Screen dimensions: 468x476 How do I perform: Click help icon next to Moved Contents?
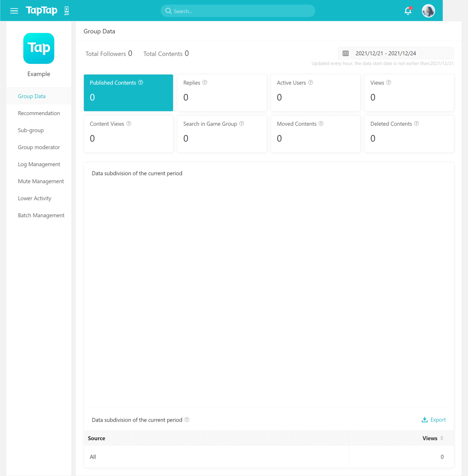[x=321, y=124]
